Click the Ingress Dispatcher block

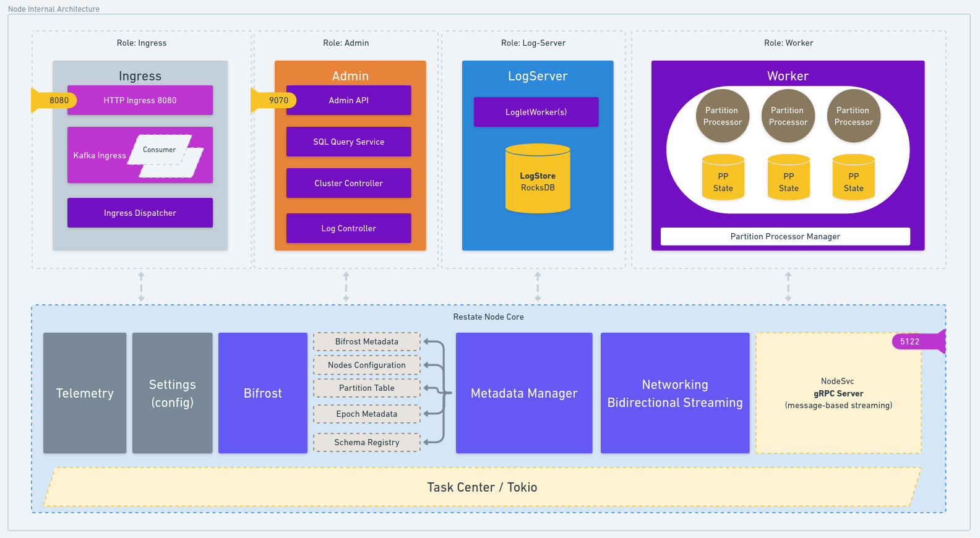[x=140, y=213]
